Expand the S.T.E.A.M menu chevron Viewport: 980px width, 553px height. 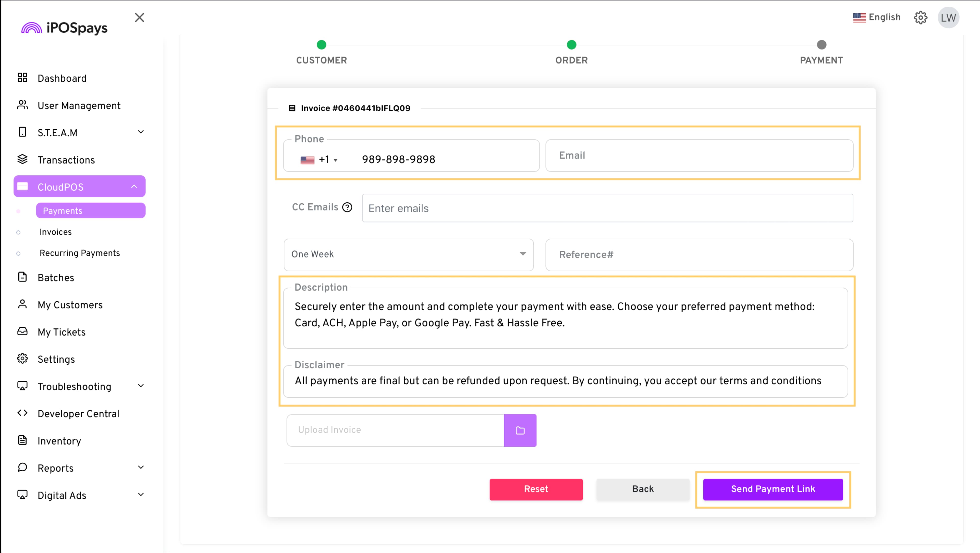pos(141,132)
